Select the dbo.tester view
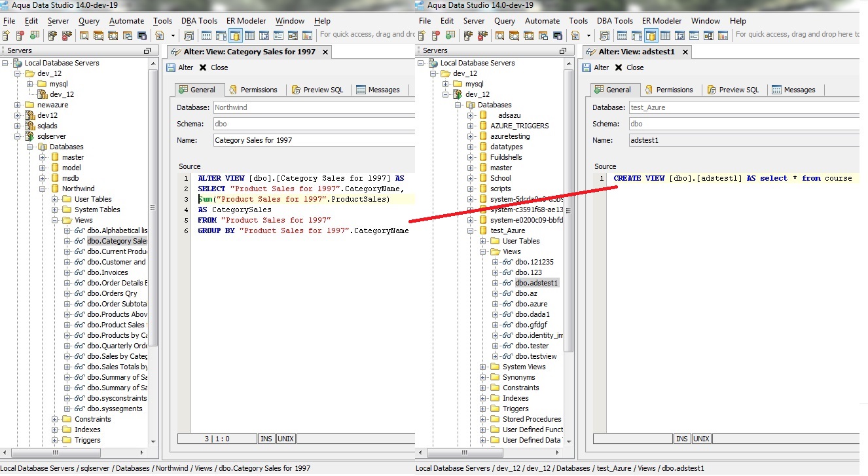The width and height of the screenshot is (868, 476). pos(532,346)
